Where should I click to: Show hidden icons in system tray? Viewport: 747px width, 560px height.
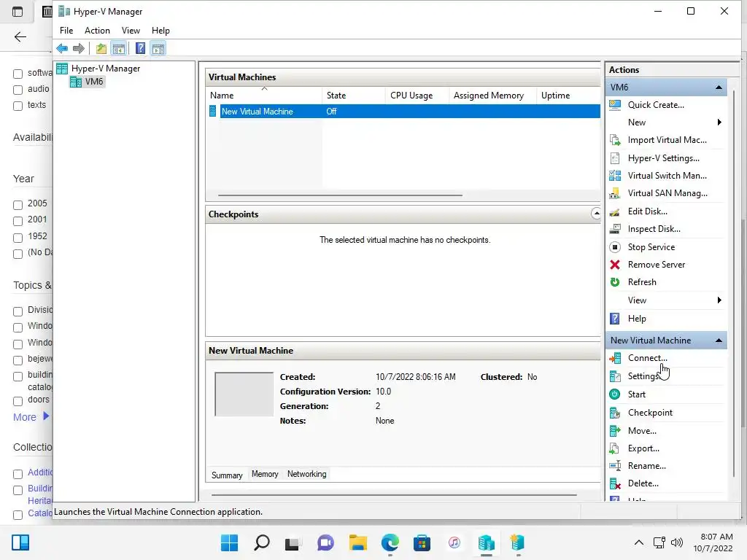(x=639, y=542)
